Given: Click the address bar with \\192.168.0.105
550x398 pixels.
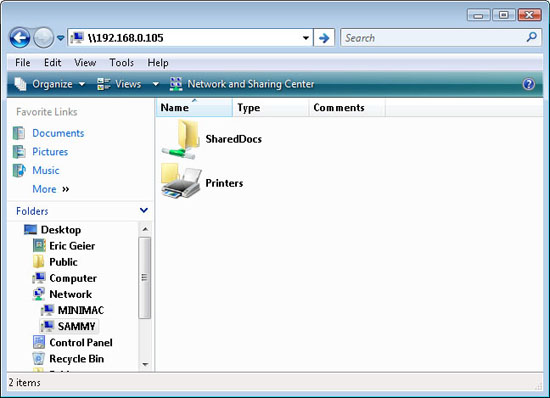Looking at the screenshot, I should point(190,38).
